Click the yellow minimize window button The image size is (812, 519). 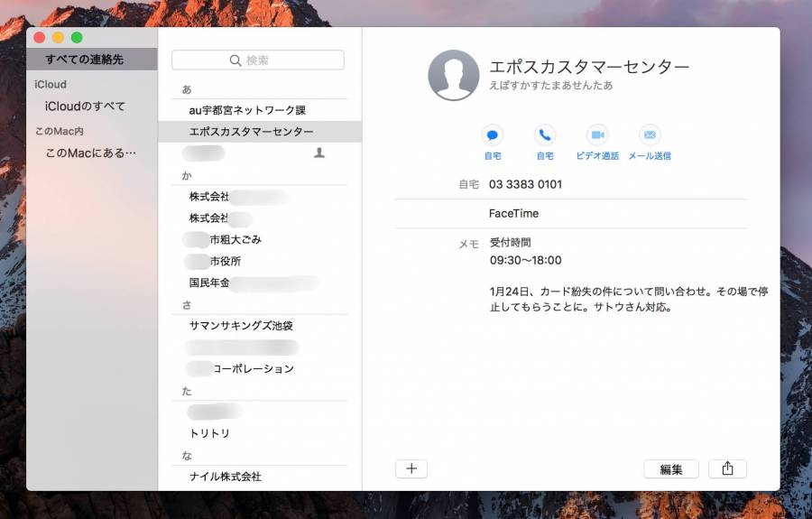58,37
